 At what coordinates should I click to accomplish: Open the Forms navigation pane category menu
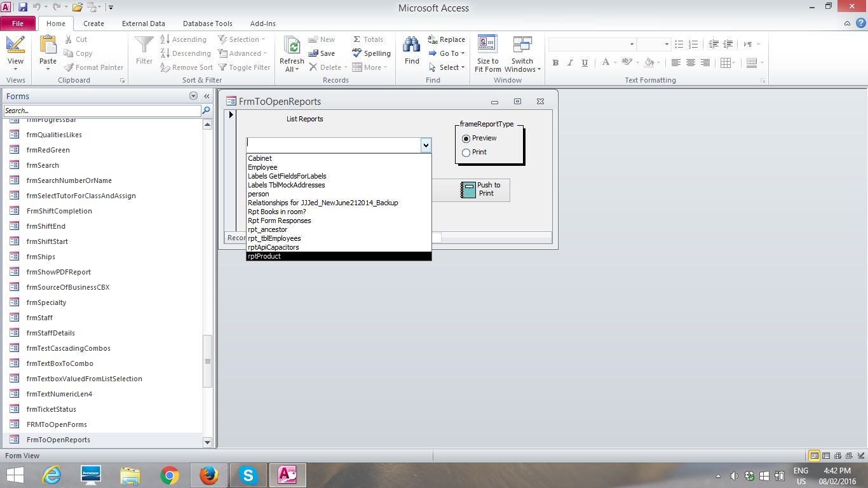click(x=193, y=96)
